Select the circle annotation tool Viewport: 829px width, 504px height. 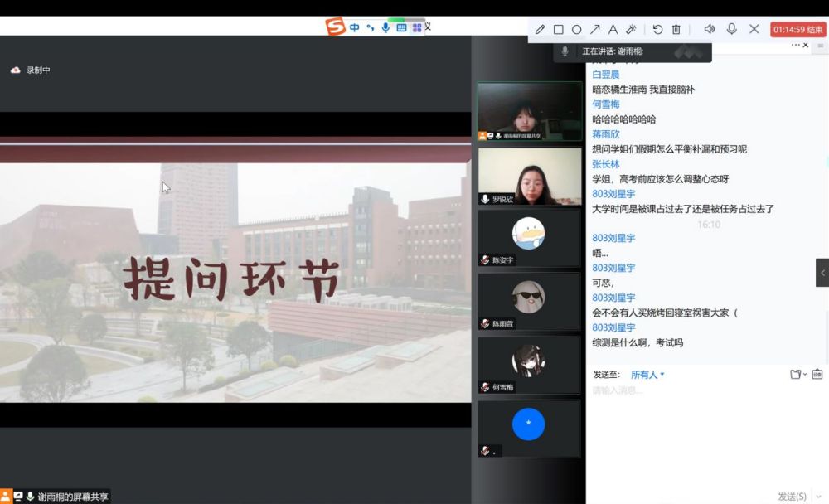pos(577,29)
